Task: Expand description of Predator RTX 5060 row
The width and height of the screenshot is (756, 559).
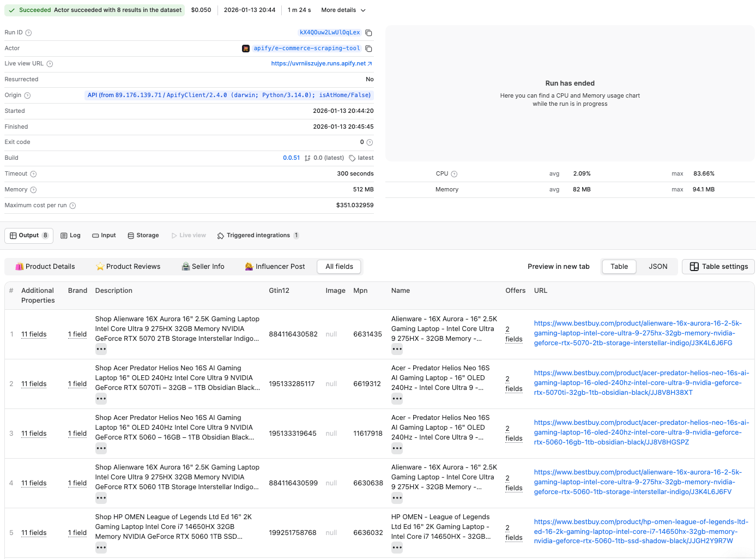Action: (101, 448)
